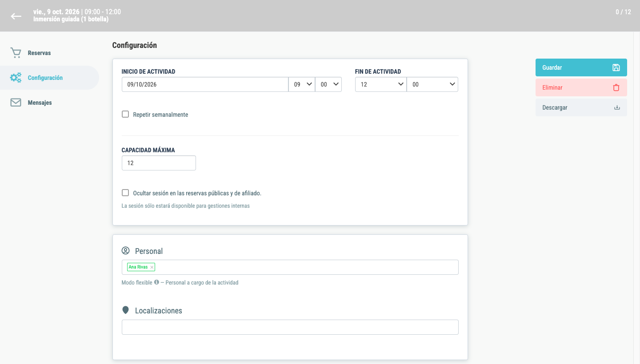Image resolution: width=640 pixels, height=364 pixels.
Task: Open the start hour dropdown showing 09
Action: coord(302,84)
